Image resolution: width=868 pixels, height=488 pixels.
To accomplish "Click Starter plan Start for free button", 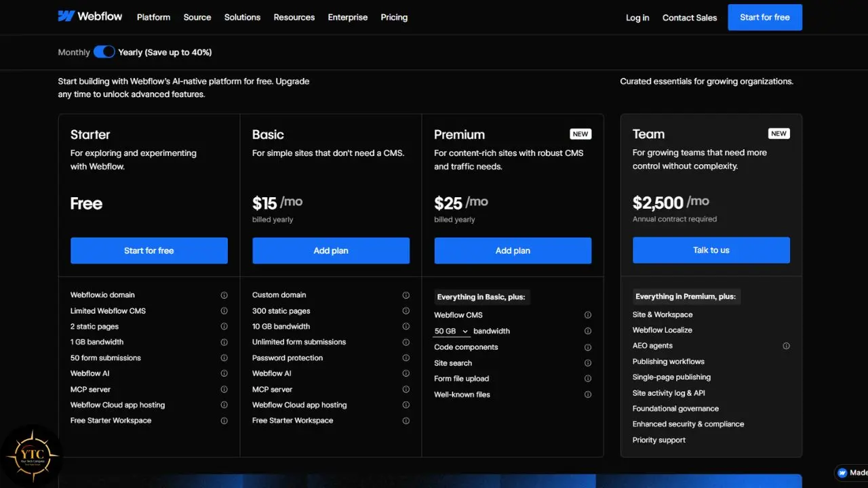I will tap(149, 251).
